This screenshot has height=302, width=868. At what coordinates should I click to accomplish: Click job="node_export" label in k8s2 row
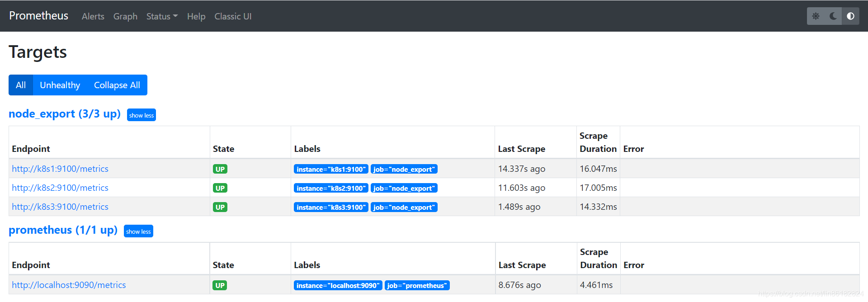click(x=404, y=188)
